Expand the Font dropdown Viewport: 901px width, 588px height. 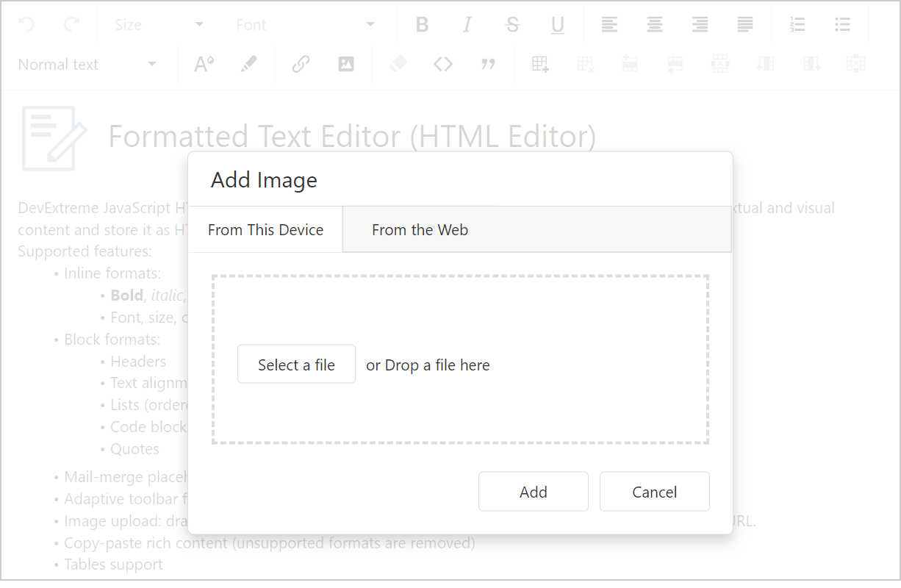click(x=305, y=25)
